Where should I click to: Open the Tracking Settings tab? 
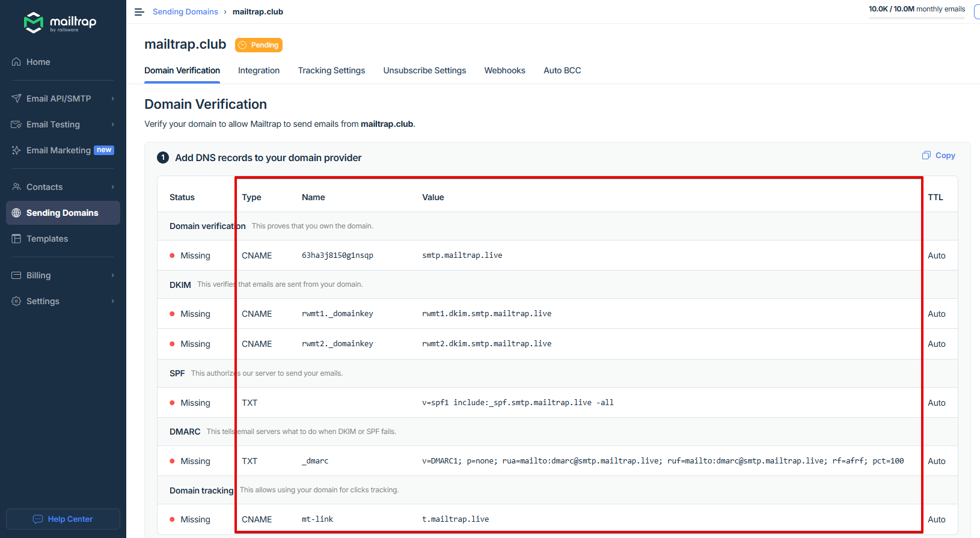[331, 70]
